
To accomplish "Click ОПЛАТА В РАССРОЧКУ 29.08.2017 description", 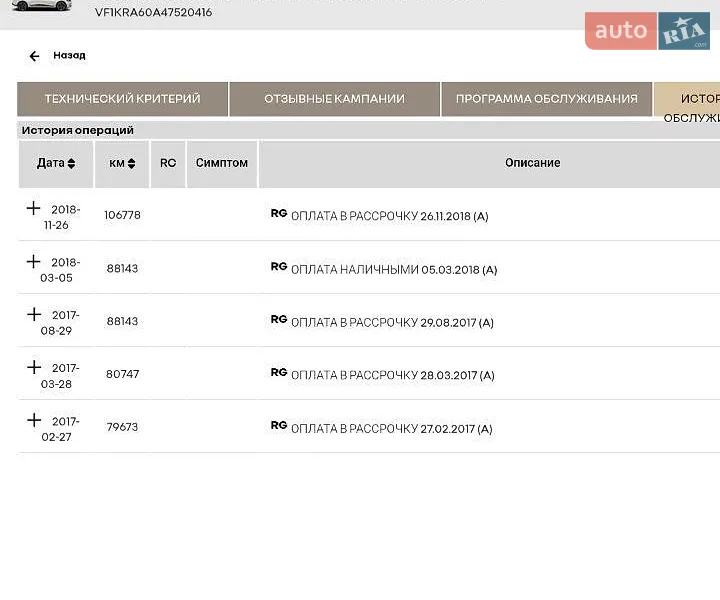I will click(392, 323).
